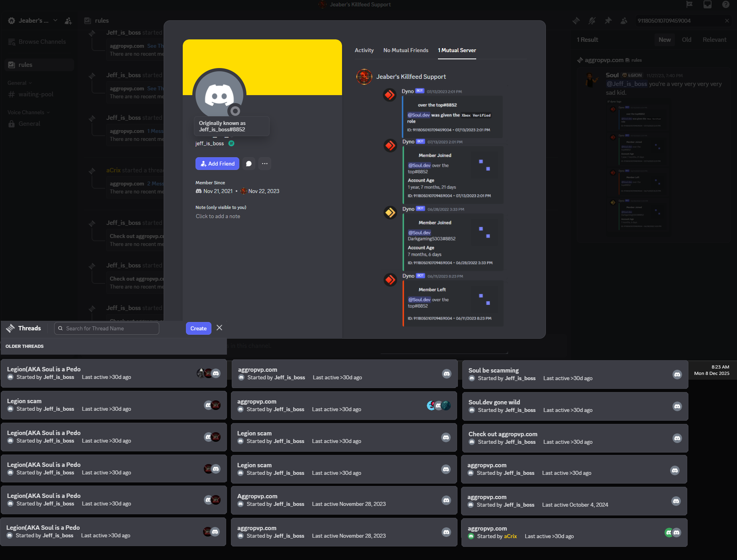Click the date 'Mon 8 Dec 2025'

pyautogui.click(x=712, y=373)
